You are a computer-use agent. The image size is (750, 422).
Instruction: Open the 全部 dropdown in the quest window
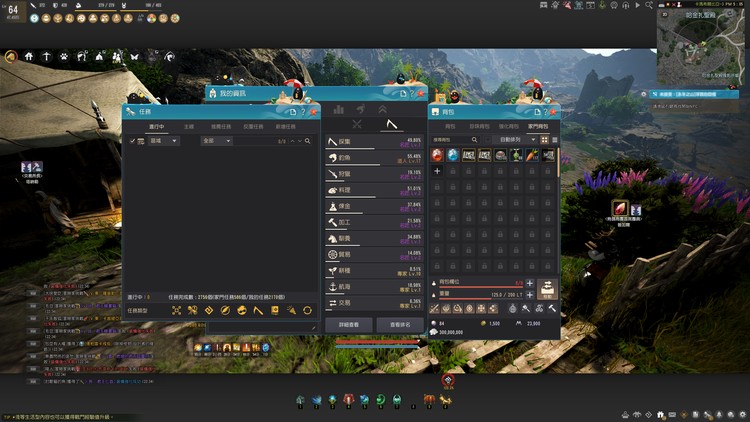coord(216,141)
